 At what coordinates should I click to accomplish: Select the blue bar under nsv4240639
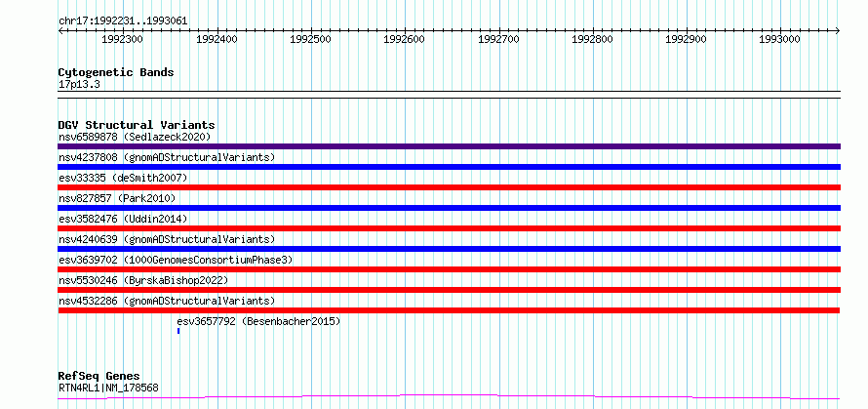[449, 249]
